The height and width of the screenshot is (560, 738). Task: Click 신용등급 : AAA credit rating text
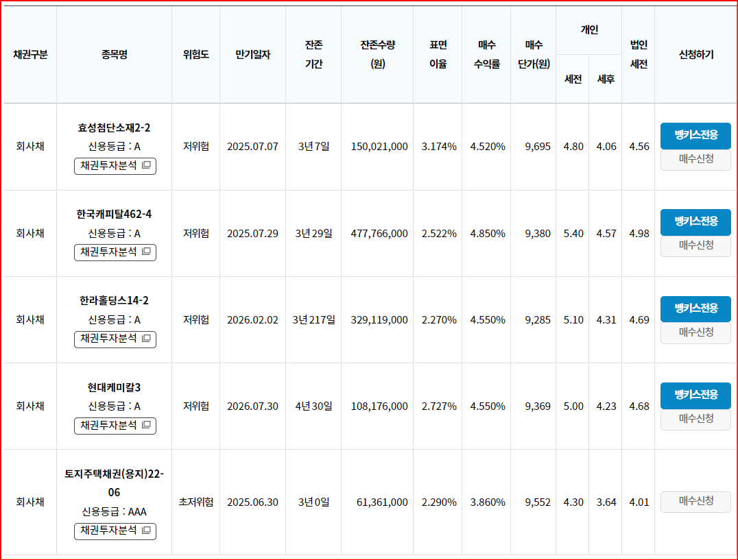click(x=115, y=511)
